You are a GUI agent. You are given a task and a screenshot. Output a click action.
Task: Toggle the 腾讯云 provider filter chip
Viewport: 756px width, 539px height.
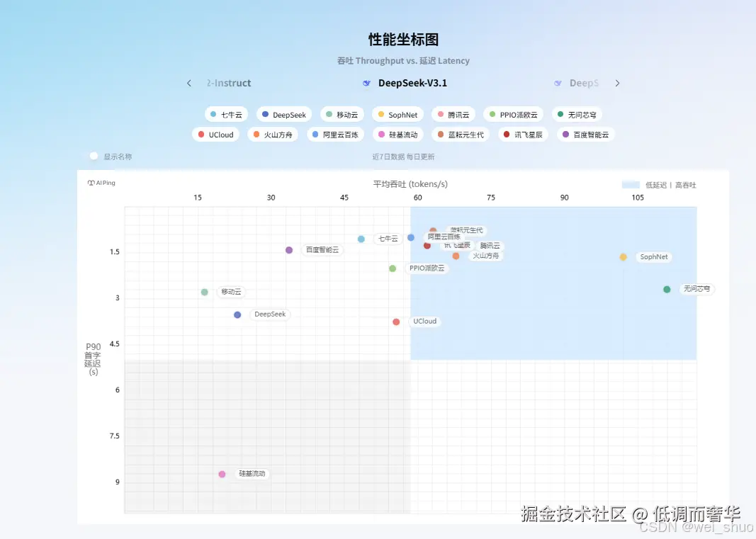click(454, 114)
